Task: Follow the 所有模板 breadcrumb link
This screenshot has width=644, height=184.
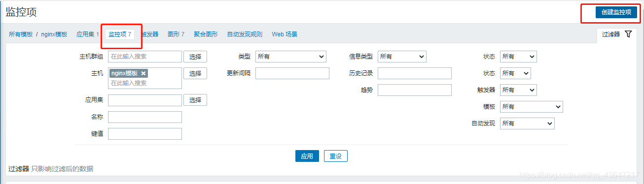Action: 21,34
